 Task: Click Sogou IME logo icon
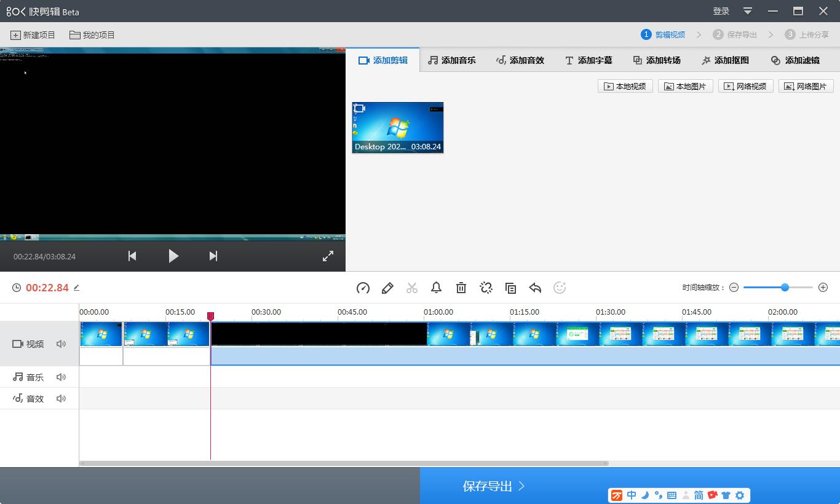(x=617, y=495)
